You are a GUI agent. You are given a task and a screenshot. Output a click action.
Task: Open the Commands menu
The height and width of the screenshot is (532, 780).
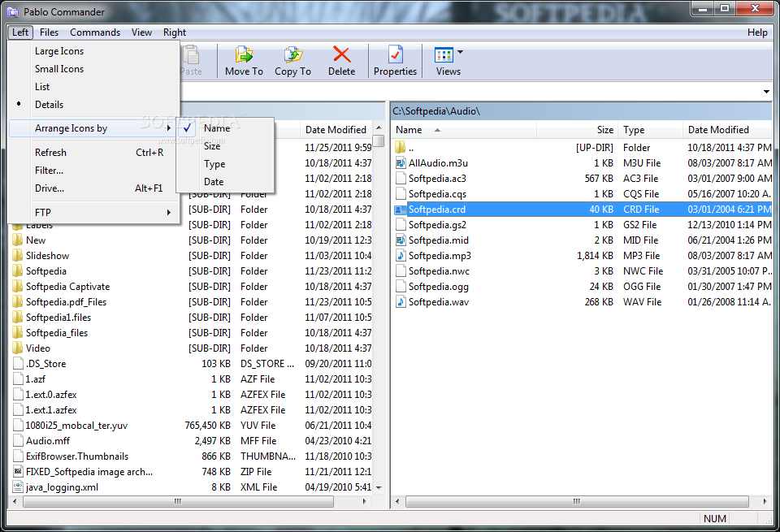click(x=95, y=32)
